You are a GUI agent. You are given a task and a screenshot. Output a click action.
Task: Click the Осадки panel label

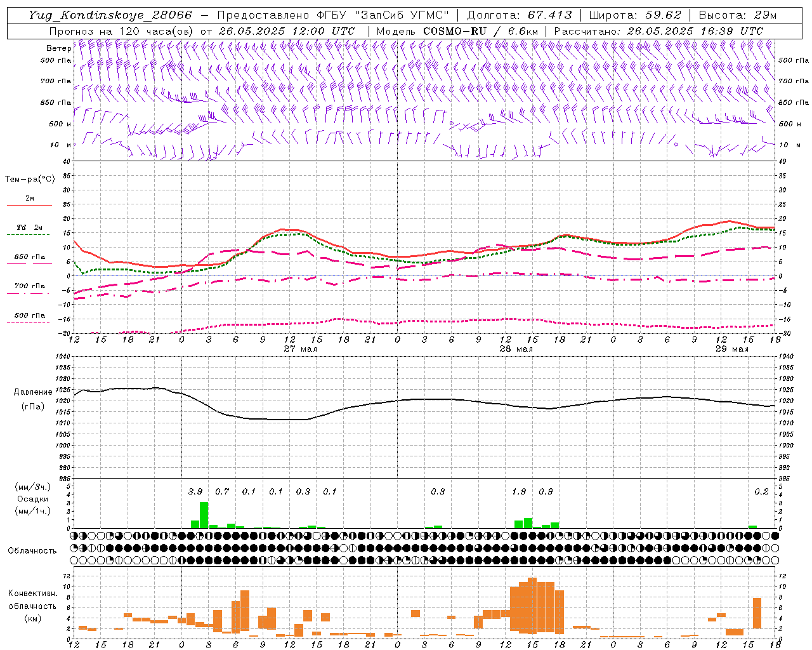(x=32, y=499)
